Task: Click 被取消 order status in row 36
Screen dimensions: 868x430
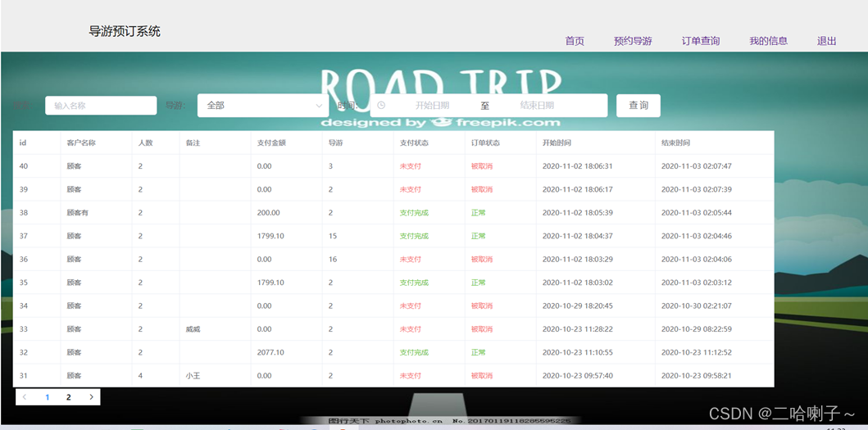Action: (x=482, y=259)
